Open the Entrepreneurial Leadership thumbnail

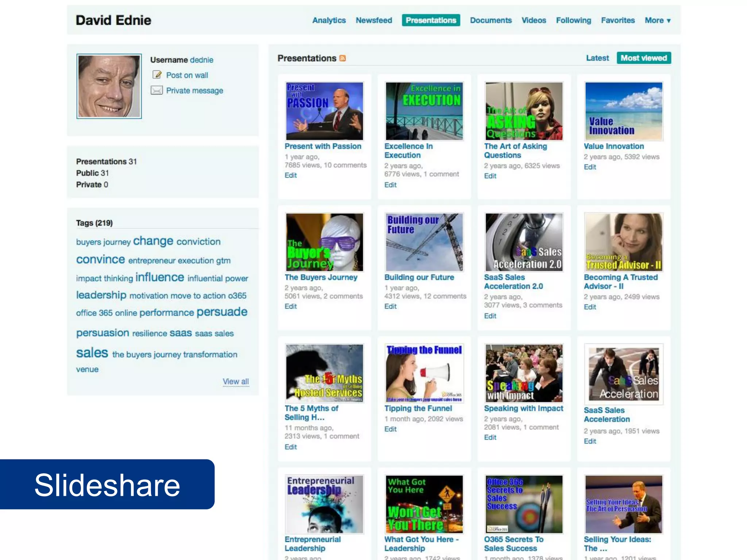(325, 504)
